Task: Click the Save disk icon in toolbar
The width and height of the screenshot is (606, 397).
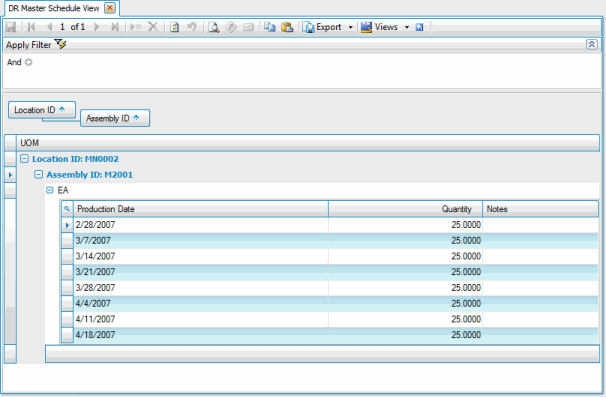Action: click(x=10, y=27)
